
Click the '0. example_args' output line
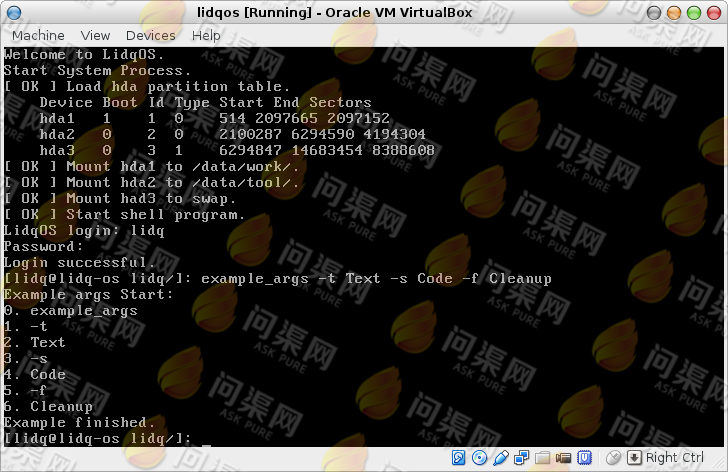[71, 311]
